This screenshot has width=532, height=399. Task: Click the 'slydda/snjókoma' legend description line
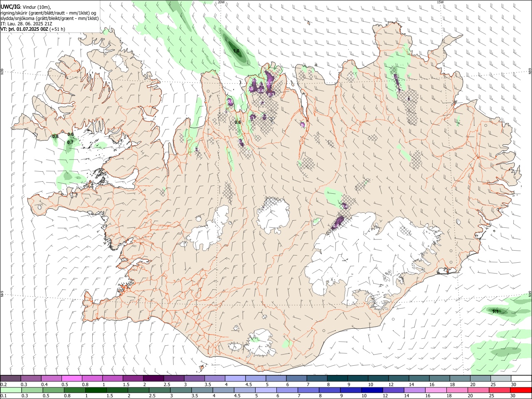[49, 18]
